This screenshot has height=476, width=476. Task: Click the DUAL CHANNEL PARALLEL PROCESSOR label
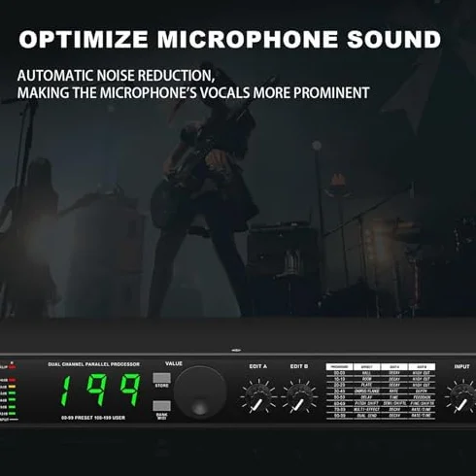(94, 364)
